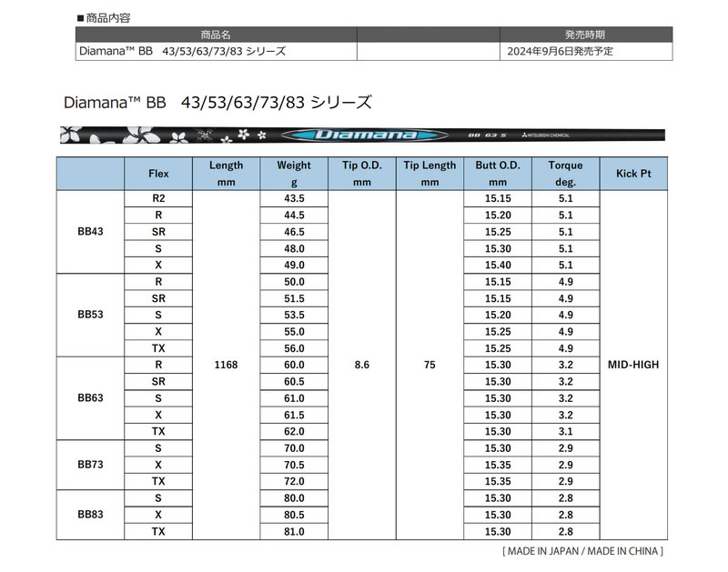The width and height of the screenshot is (728, 572).
Task: Click the 'Tip O.D. mm' column header
Action: pos(361,174)
